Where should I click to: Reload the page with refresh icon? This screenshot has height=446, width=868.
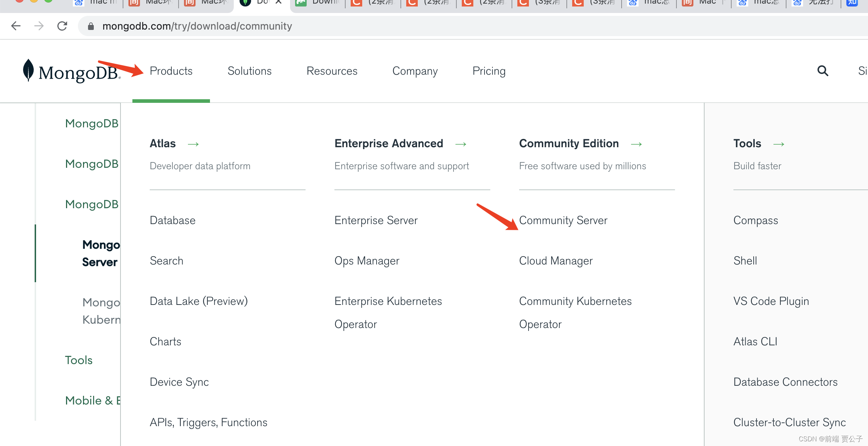62,26
